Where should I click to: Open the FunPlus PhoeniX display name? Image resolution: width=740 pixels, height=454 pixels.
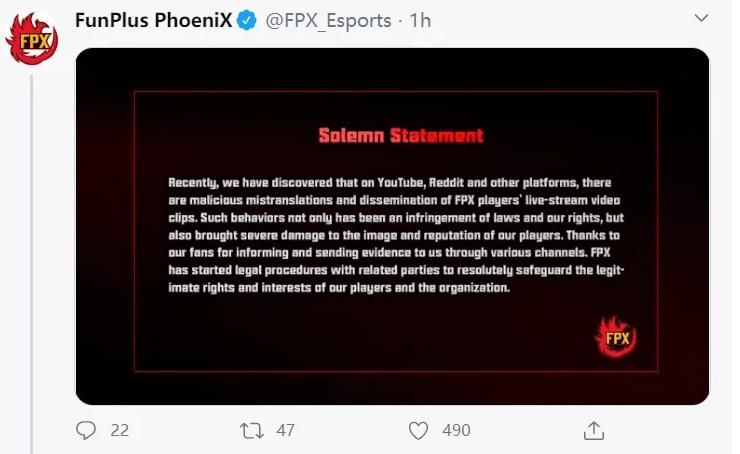pos(153,20)
